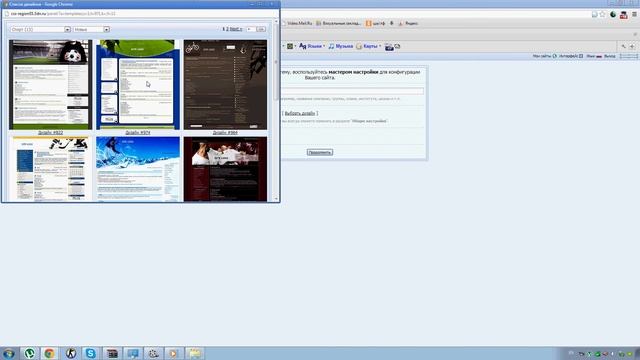Viewport: 640px width, 360px height.
Task: Click the popup window vertical scrollbar
Action: 276,61
